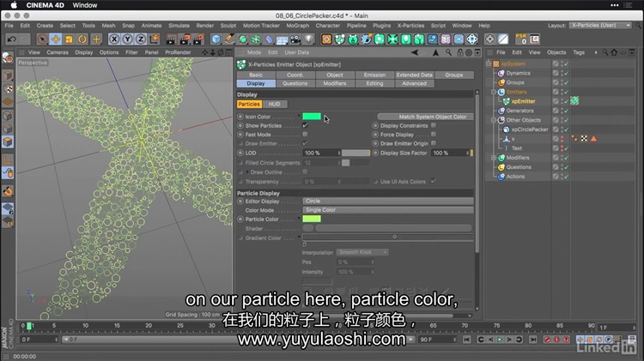Switch to the Advanced tab
This screenshot has width=644, height=361.
(x=414, y=83)
